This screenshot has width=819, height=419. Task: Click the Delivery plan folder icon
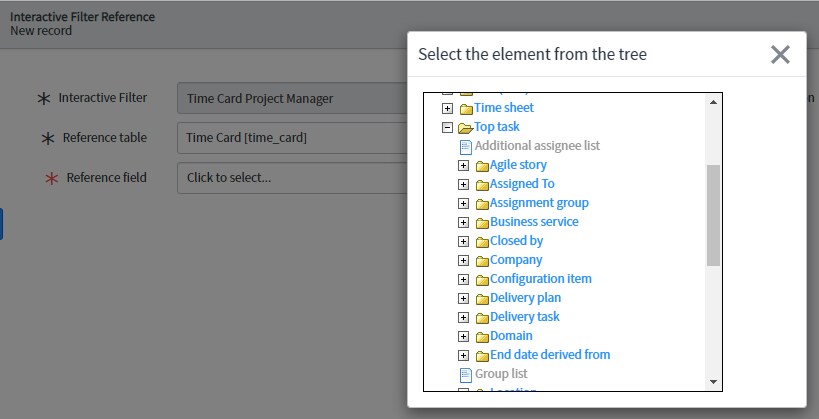point(482,299)
